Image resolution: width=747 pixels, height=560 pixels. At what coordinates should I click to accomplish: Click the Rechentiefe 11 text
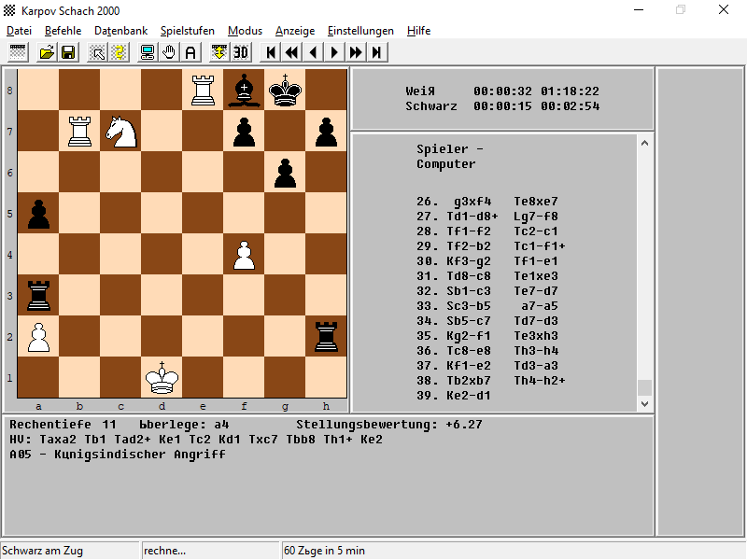63,425
